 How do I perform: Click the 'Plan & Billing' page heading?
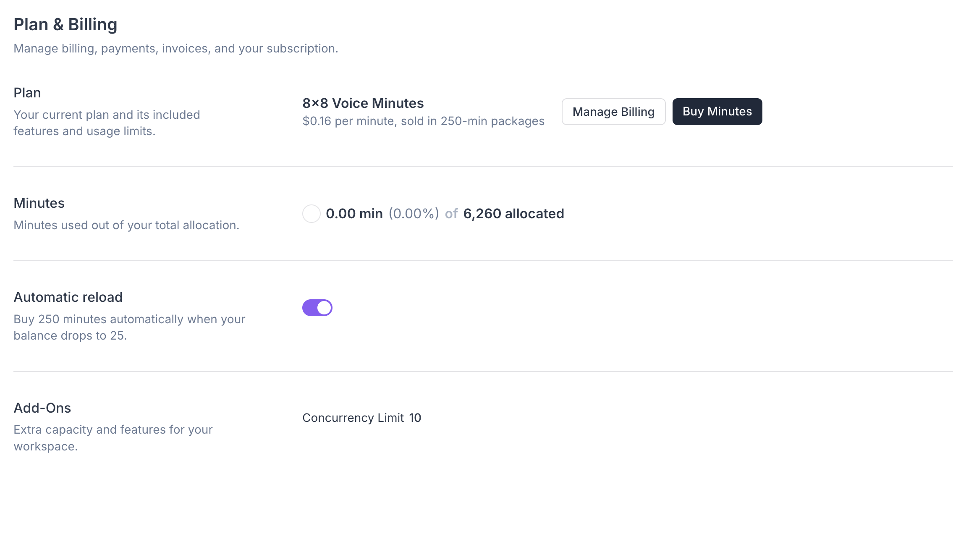pyautogui.click(x=65, y=24)
